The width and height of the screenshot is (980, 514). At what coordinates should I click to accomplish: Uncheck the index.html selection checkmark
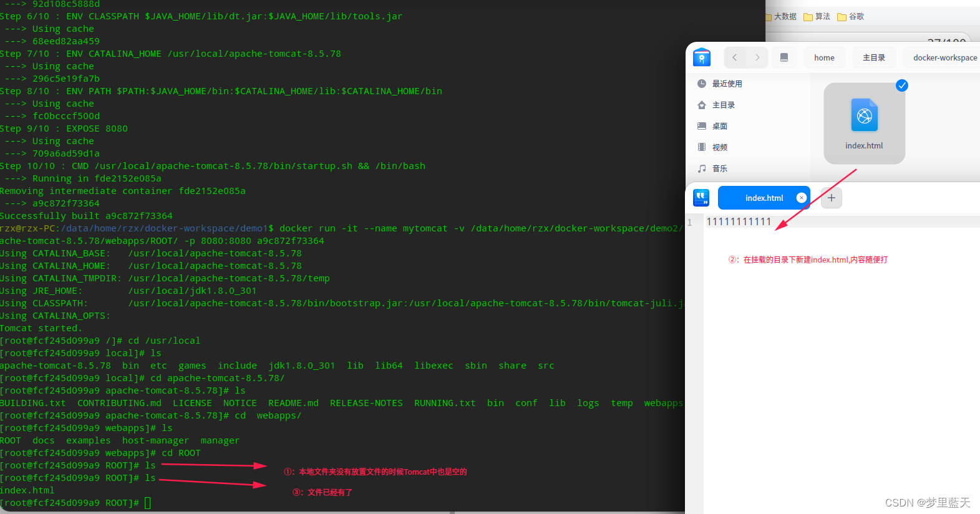(901, 85)
